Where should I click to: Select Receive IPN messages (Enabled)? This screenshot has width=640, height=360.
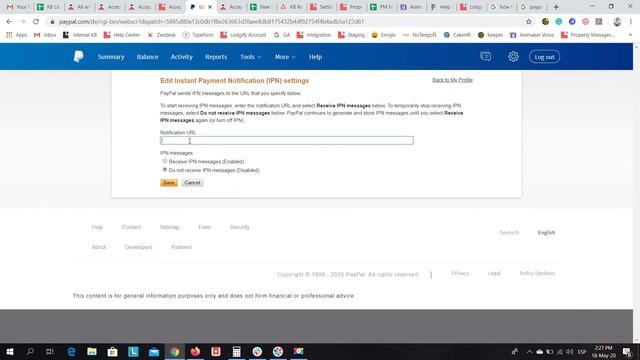pyautogui.click(x=165, y=161)
